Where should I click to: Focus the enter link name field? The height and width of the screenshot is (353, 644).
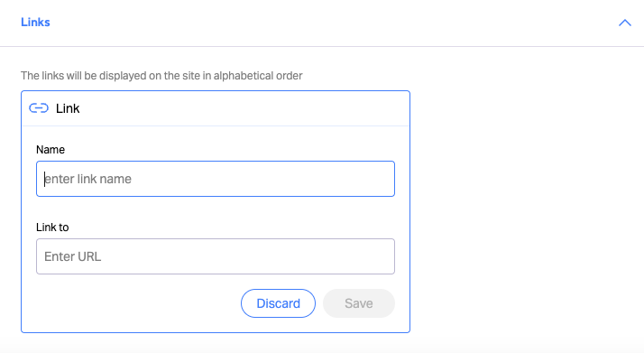(216, 179)
